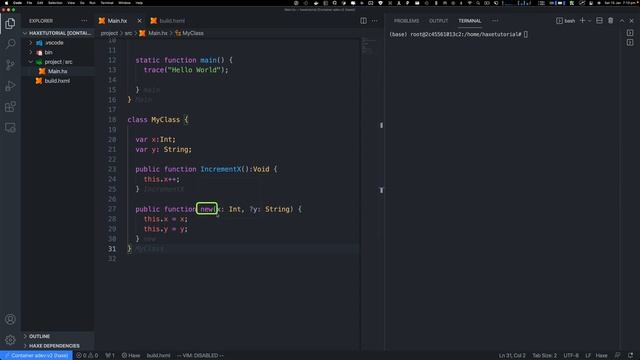Open the Extensions view

[10, 107]
